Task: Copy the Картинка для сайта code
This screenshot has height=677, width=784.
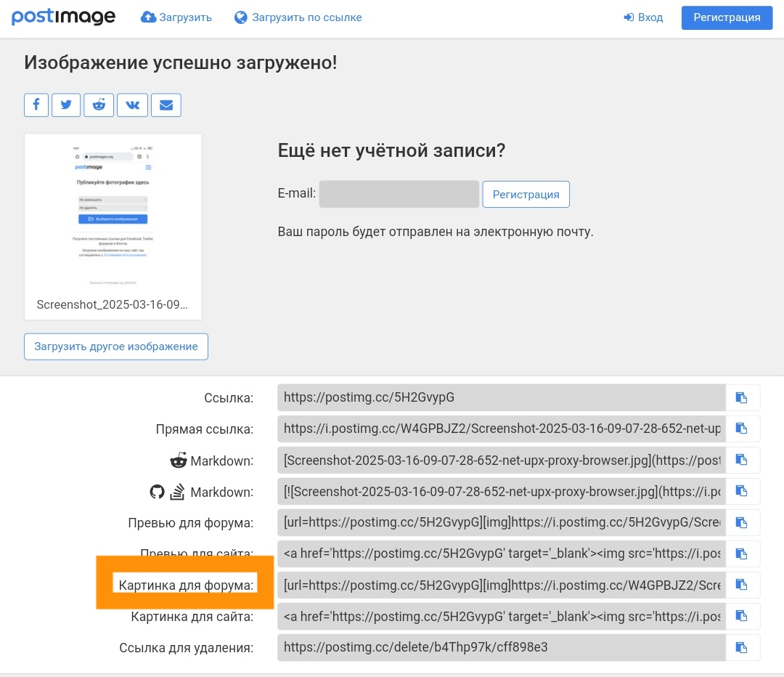Action: (x=741, y=616)
